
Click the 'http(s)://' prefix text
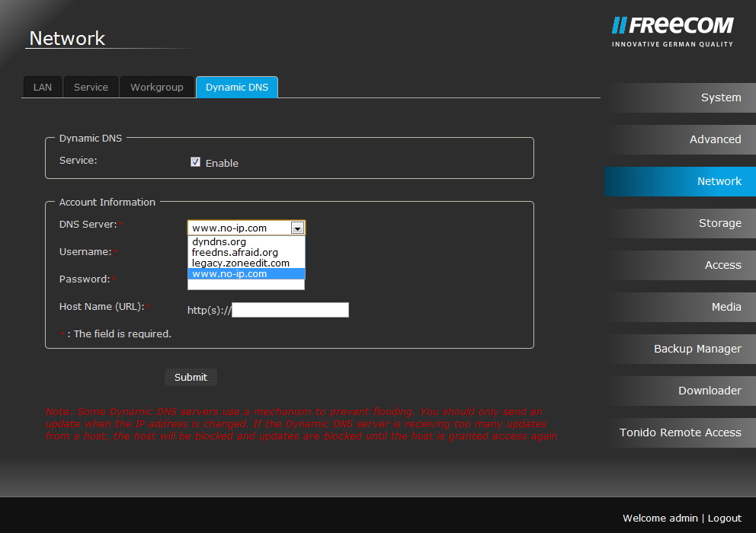click(210, 311)
